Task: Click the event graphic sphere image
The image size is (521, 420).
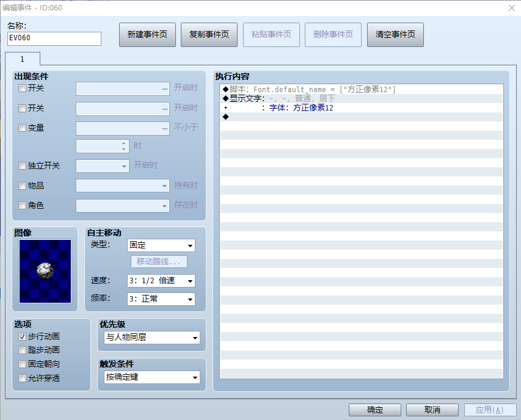Action: click(x=45, y=271)
